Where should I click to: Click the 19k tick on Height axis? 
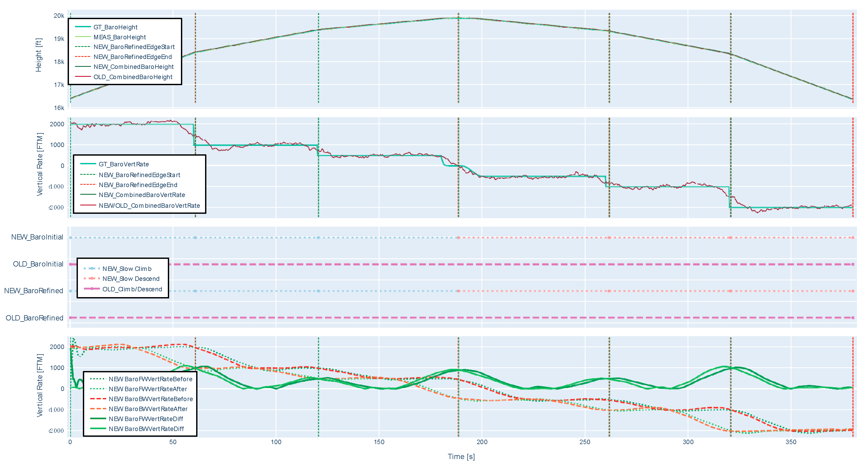coord(59,39)
